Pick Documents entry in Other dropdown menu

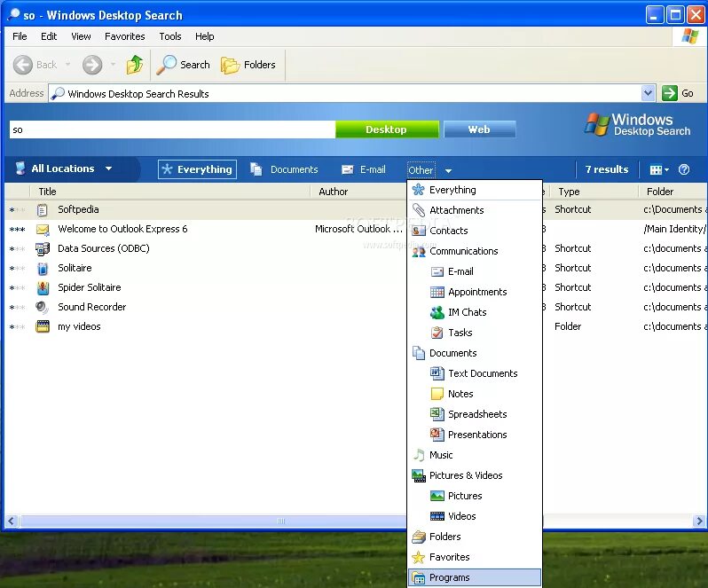pyautogui.click(x=475, y=353)
